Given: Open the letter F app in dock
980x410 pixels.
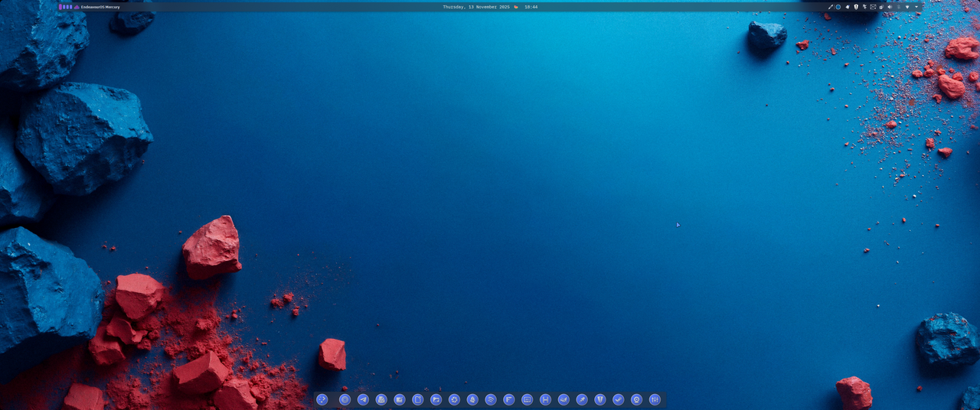Looking at the screenshot, I should coord(509,399).
